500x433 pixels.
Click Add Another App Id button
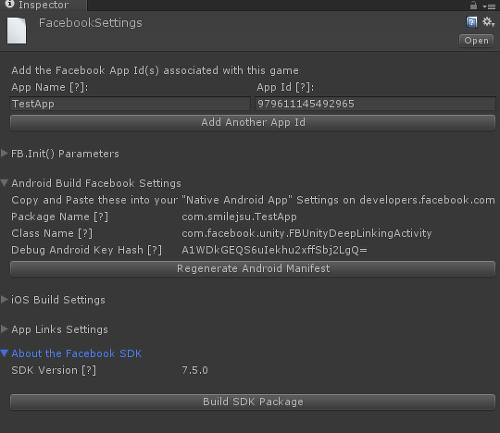pyautogui.click(x=252, y=122)
